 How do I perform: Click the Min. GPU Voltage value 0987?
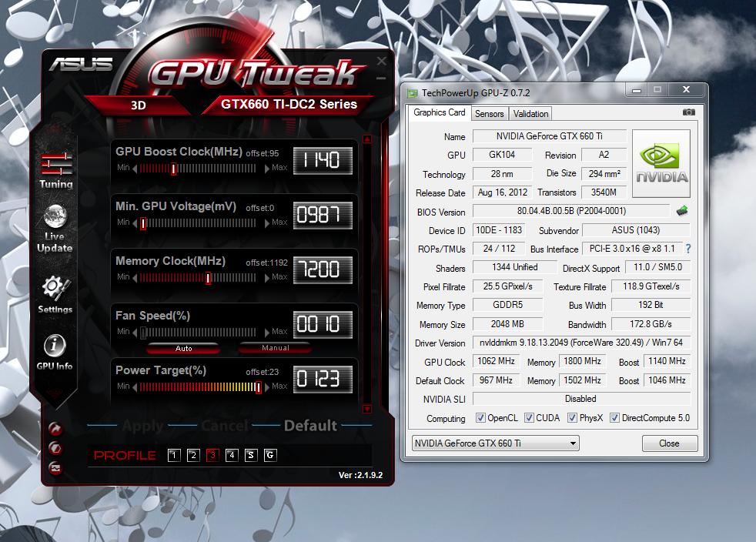tap(323, 215)
